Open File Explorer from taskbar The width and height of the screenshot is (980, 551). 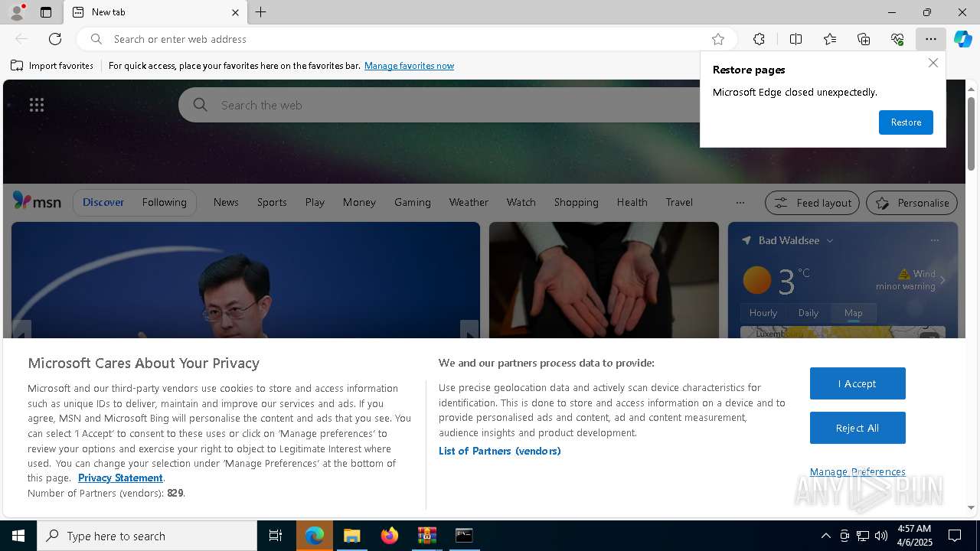point(351,536)
